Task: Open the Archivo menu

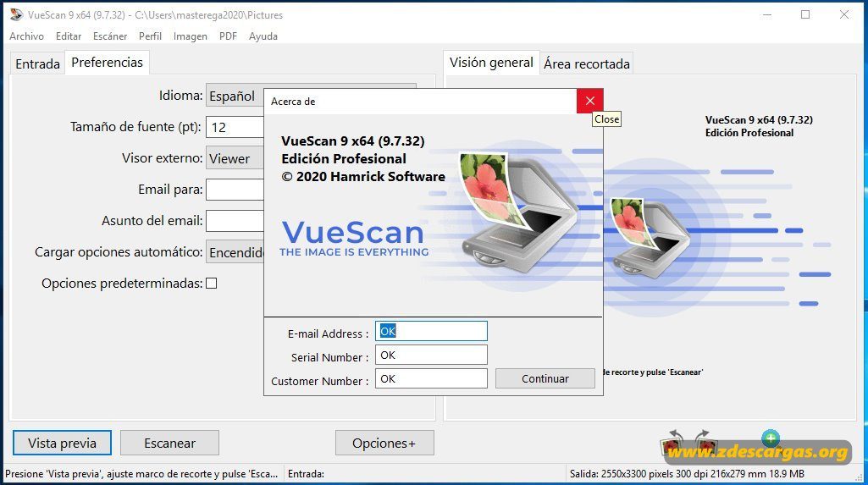Action: (26, 36)
